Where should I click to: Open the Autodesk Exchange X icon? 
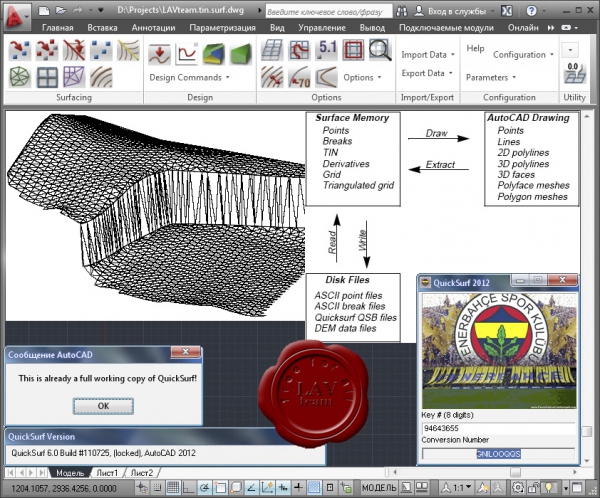(x=507, y=11)
